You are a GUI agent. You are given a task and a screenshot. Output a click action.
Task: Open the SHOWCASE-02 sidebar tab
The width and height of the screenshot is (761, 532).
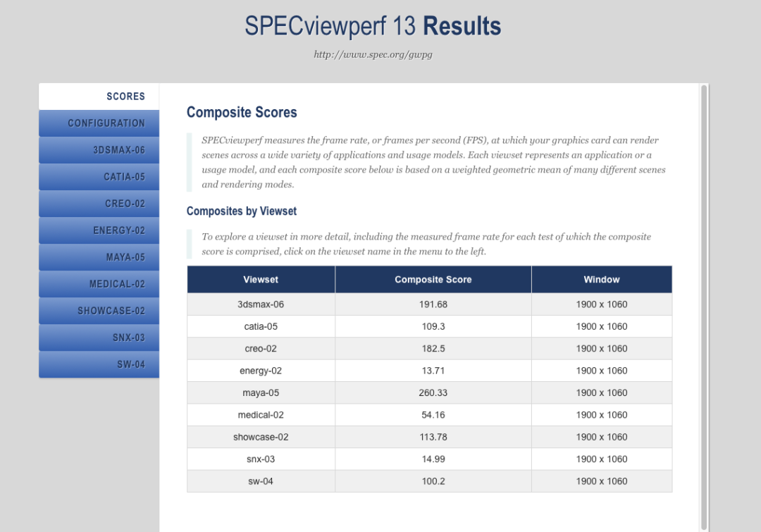click(99, 311)
